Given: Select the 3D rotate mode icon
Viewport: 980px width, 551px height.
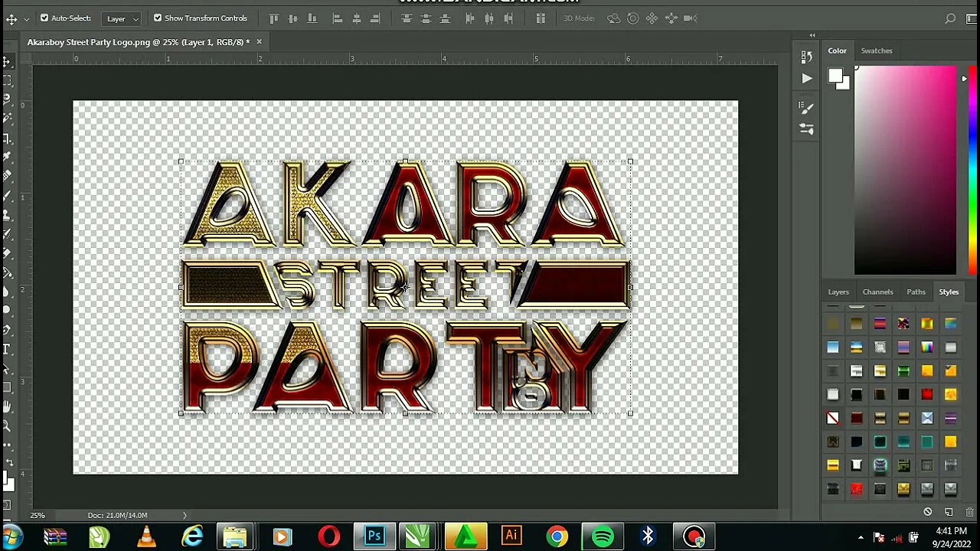Looking at the screenshot, I should click(613, 18).
